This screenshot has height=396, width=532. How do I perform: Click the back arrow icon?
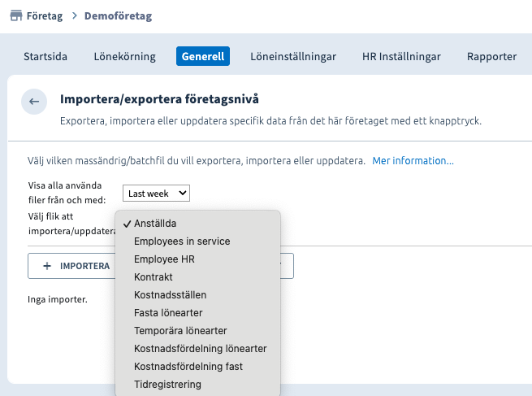(x=34, y=102)
